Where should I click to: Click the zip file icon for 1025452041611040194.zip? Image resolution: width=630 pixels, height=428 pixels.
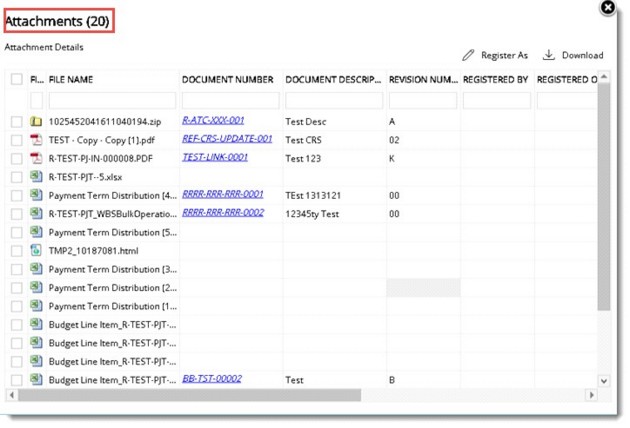tap(36, 121)
